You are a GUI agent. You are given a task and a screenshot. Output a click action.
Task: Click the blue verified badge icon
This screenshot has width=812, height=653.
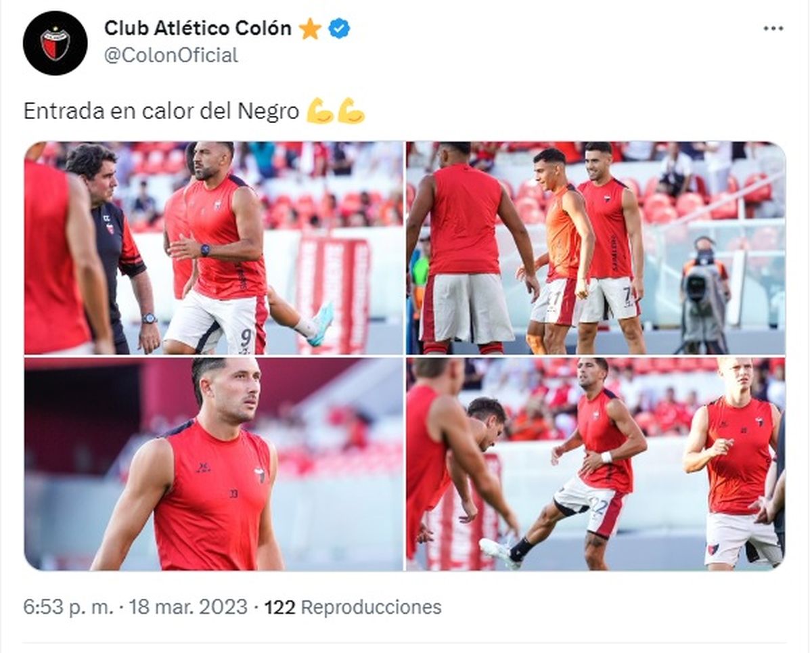coord(339,28)
